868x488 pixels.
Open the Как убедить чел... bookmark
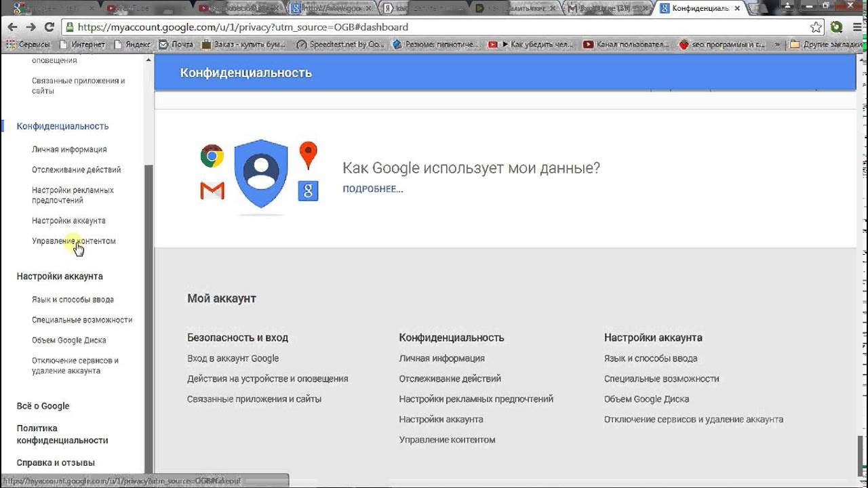532,44
